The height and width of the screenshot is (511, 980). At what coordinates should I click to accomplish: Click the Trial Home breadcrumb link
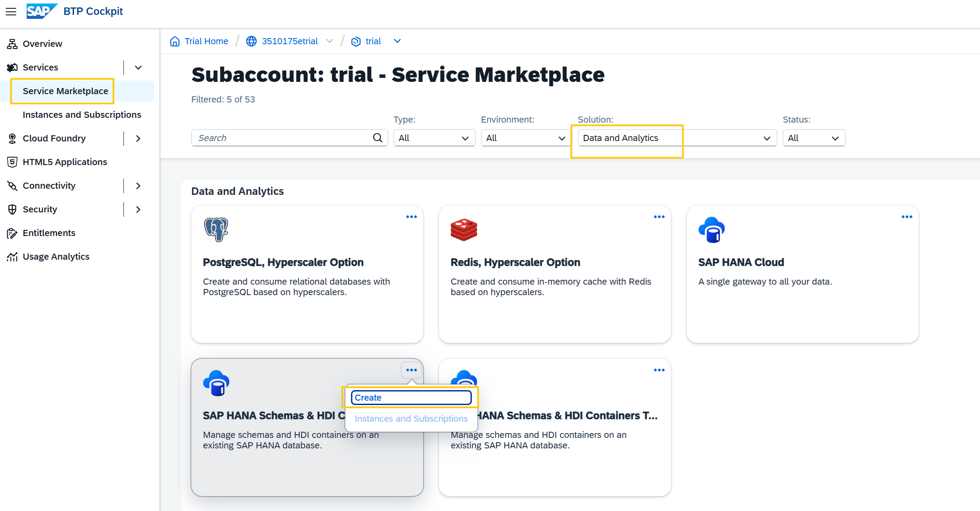tap(206, 41)
